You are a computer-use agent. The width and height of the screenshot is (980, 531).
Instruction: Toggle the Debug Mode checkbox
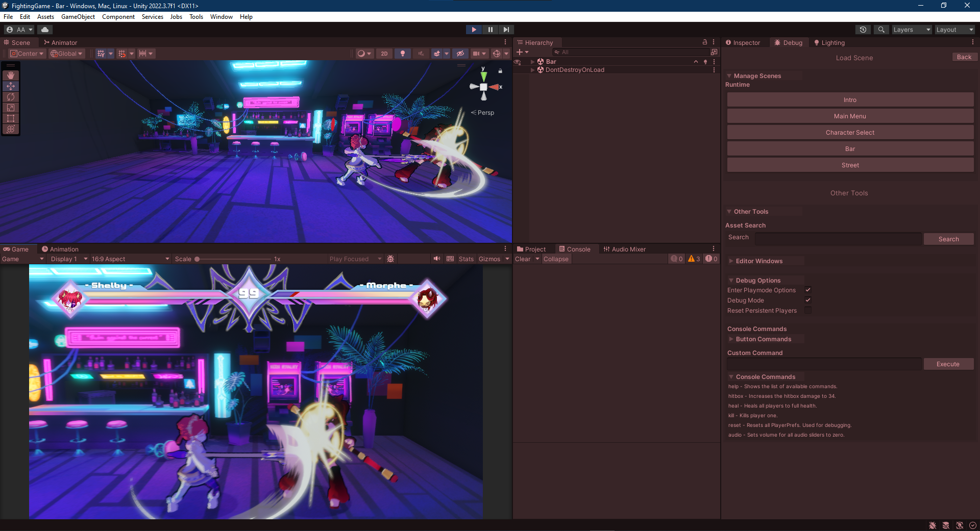click(x=808, y=300)
